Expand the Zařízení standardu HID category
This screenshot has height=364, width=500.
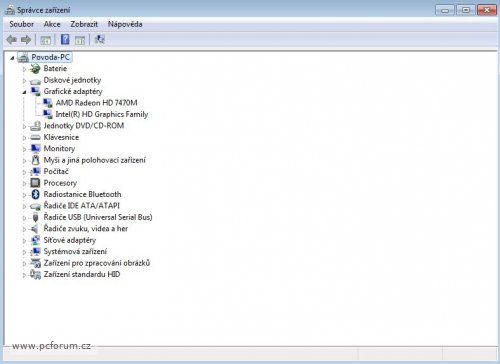pyautogui.click(x=24, y=275)
